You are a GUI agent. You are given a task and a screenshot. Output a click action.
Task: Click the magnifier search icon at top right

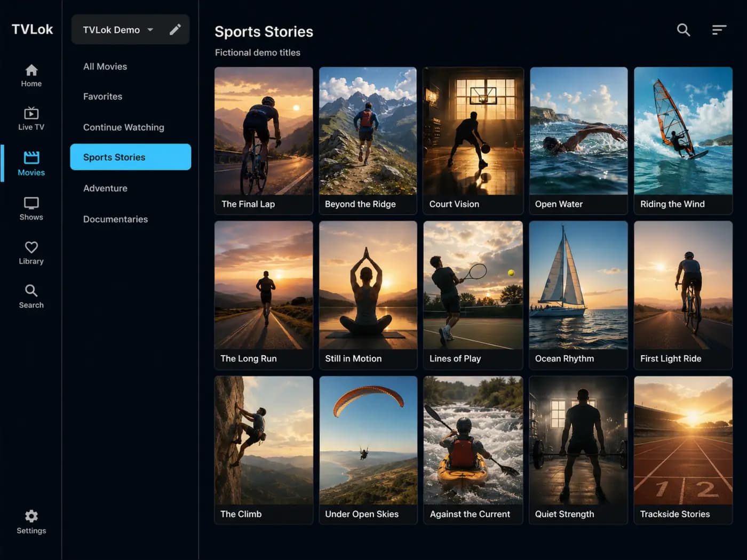tap(684, 30)
